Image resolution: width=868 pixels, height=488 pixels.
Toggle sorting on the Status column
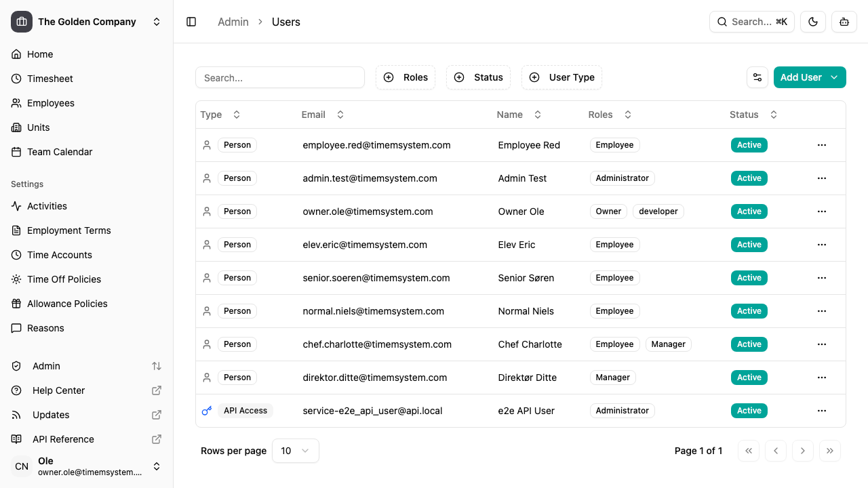click(x=773, y=115)
